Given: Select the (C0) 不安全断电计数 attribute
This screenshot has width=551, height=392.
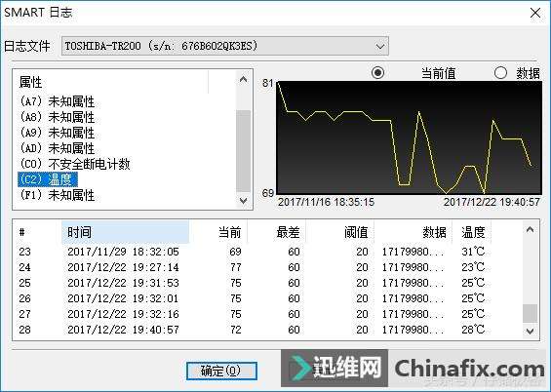Looking at the screenshot, I should click(75, 164).
